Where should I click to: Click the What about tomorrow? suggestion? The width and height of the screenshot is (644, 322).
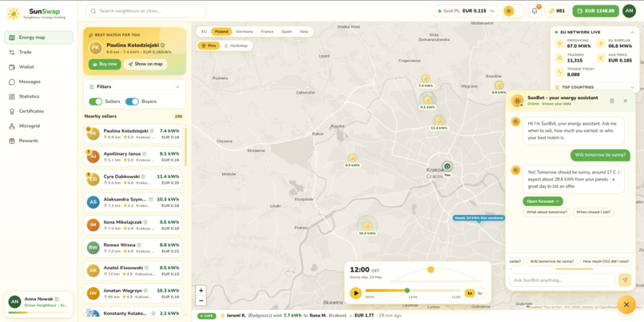[547, 213]
